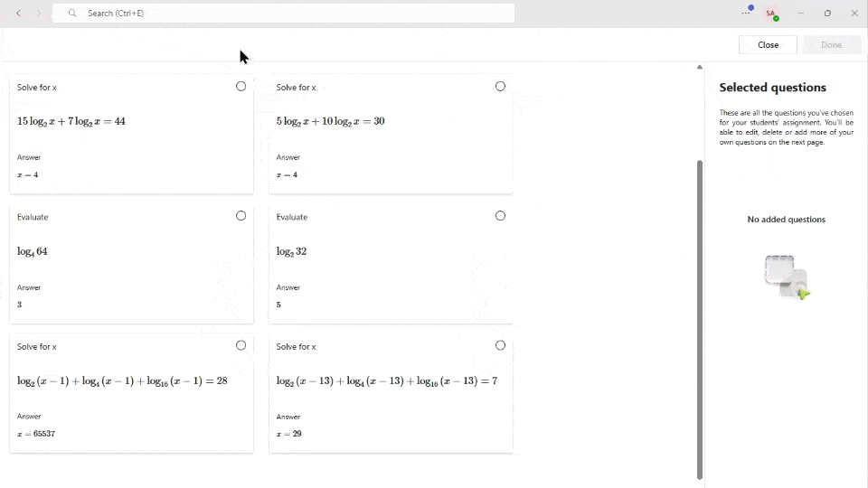
Task: Select radio button for the equals 44 question
Action: pos(241,87)
